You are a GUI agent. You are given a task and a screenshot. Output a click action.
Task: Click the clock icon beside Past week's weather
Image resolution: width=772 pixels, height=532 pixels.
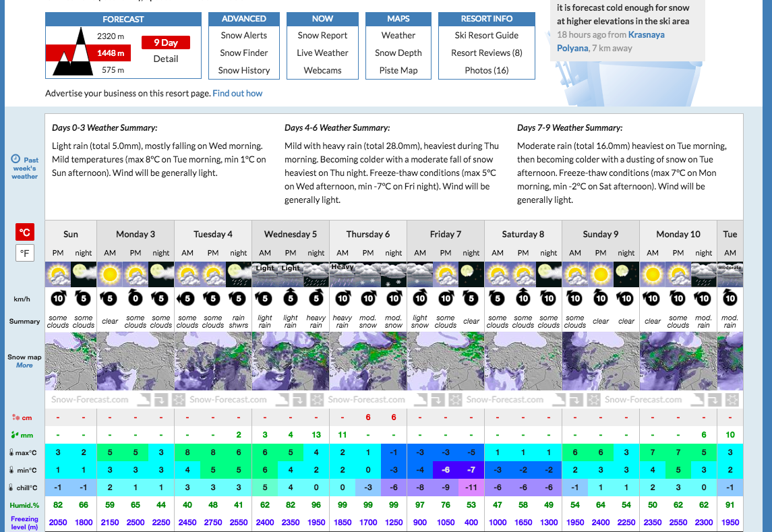[x=16, y=158]
